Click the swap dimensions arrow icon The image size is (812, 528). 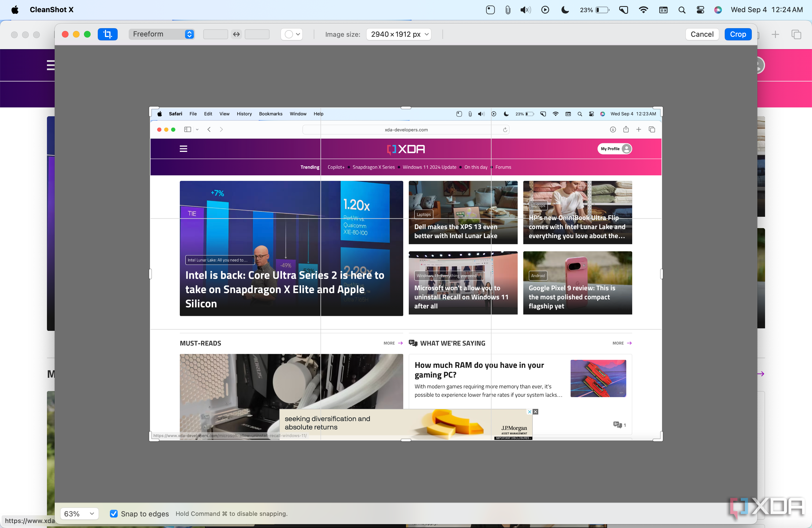pyautogui.click(x=236, y=34)
